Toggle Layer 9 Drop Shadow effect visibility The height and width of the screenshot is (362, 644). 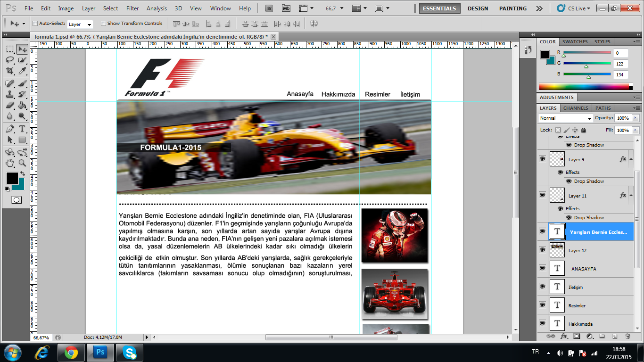tap(569, 181)
